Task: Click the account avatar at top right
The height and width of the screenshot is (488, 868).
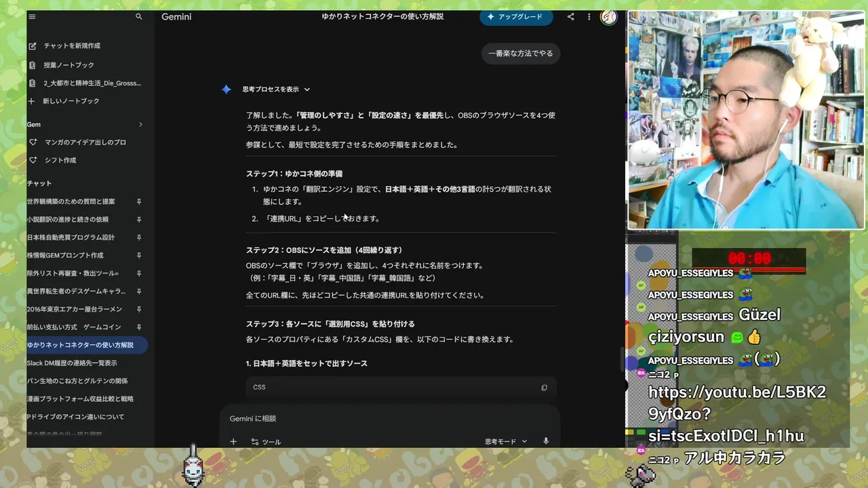Action: (x=609, y=17)
